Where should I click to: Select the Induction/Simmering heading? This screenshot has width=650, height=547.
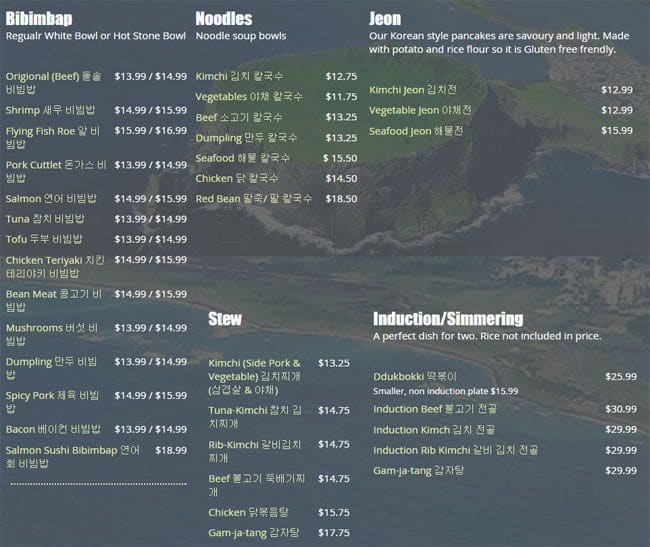point(447,319)
